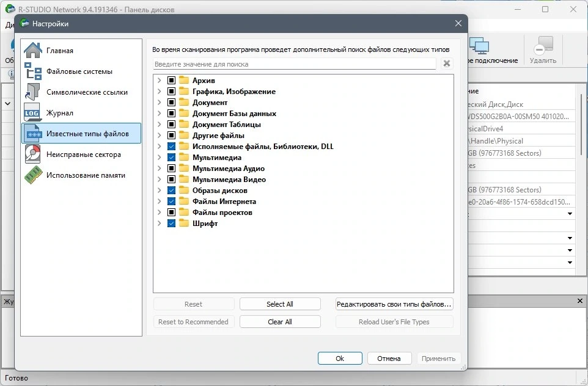Viewport: 588px width, 386px height.
Task: Toggle the Архив checkbox
Action: 171,80
